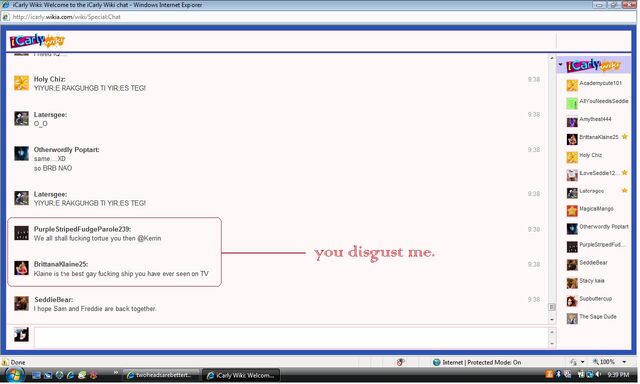Screen dimensions: 640x384
Task: Click the chat message input box
Action: click(x=291, y=338)
